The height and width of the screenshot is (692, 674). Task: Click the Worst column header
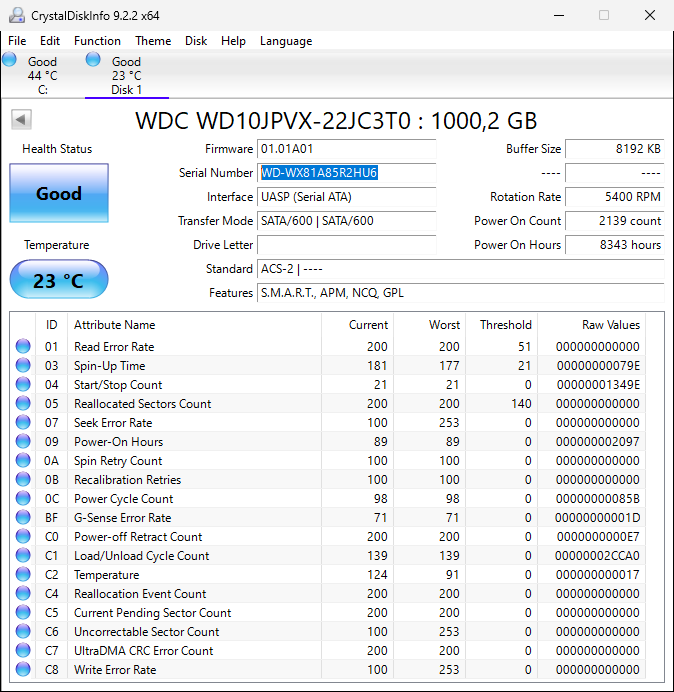click(429, 325)
